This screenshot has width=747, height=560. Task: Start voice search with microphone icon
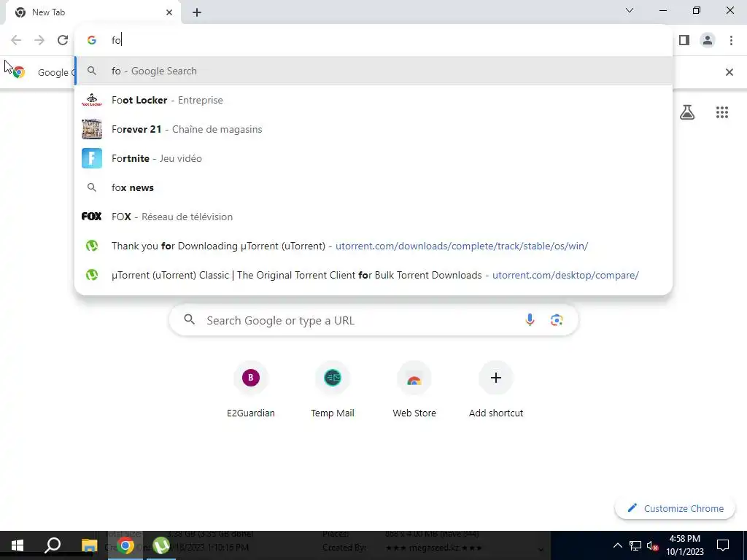pyautogui.click(x=530, y=320)
